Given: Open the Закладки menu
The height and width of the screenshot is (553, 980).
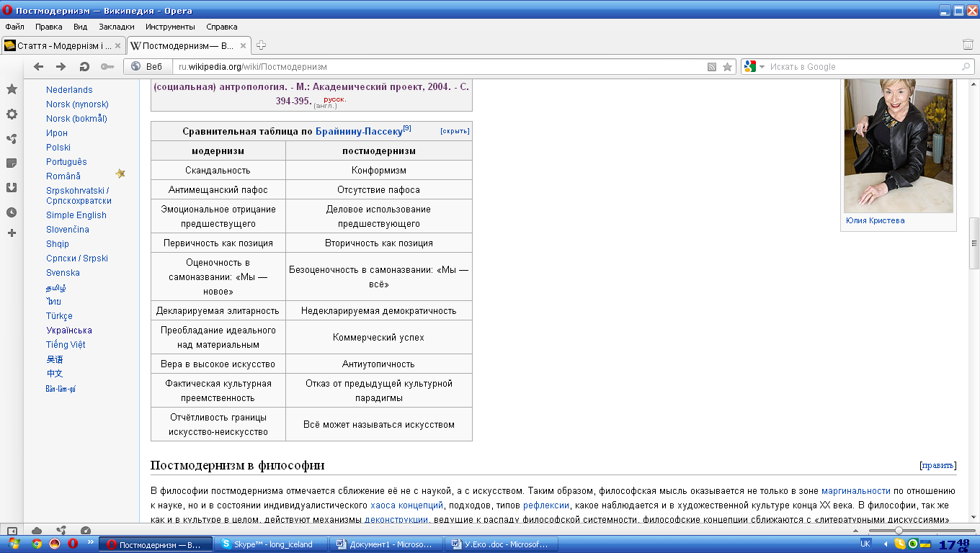Looking at the screenshot, I should (117, 27).
